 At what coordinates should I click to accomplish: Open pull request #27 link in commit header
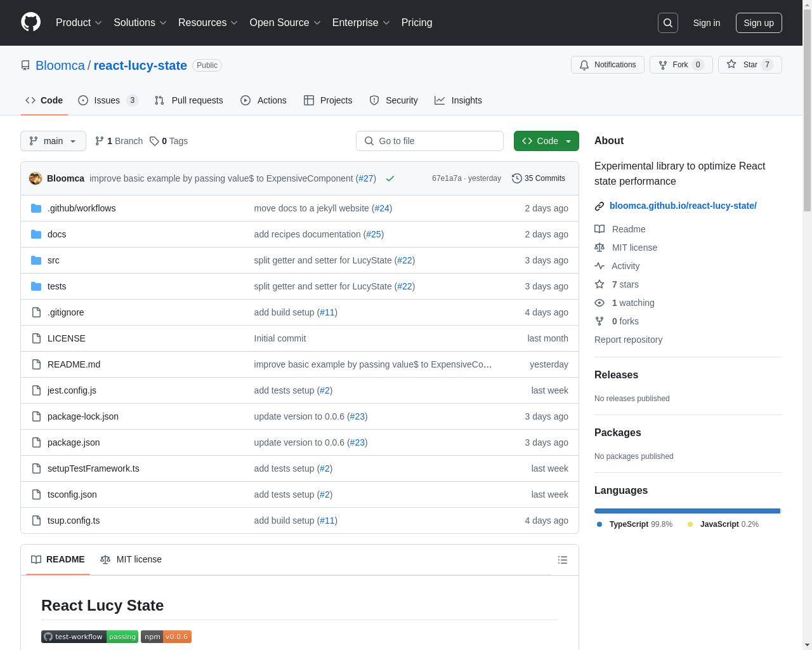tap(365, 178)
